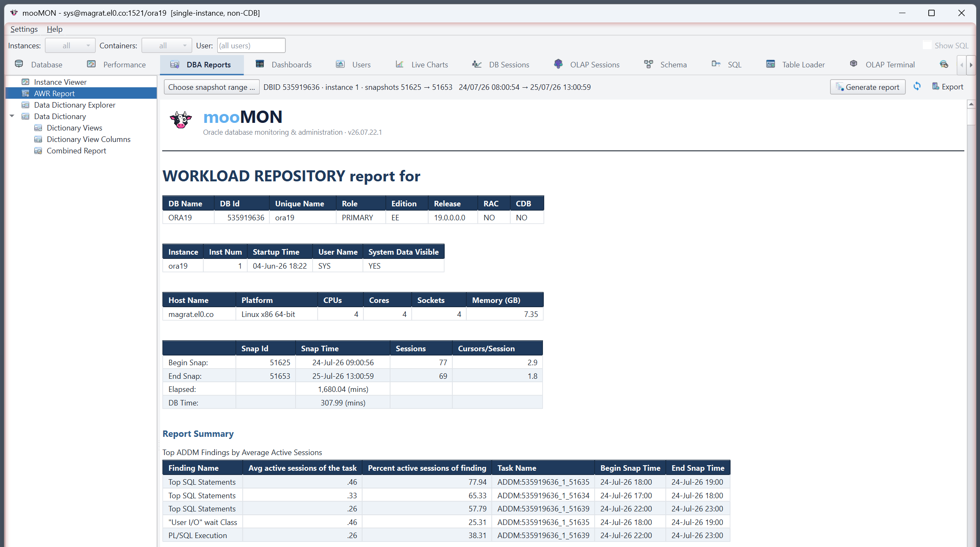The width and height of the screenshot is (980, 547).
Task: Select Dictionary Views in tree
Action: [x=75, y=128]
